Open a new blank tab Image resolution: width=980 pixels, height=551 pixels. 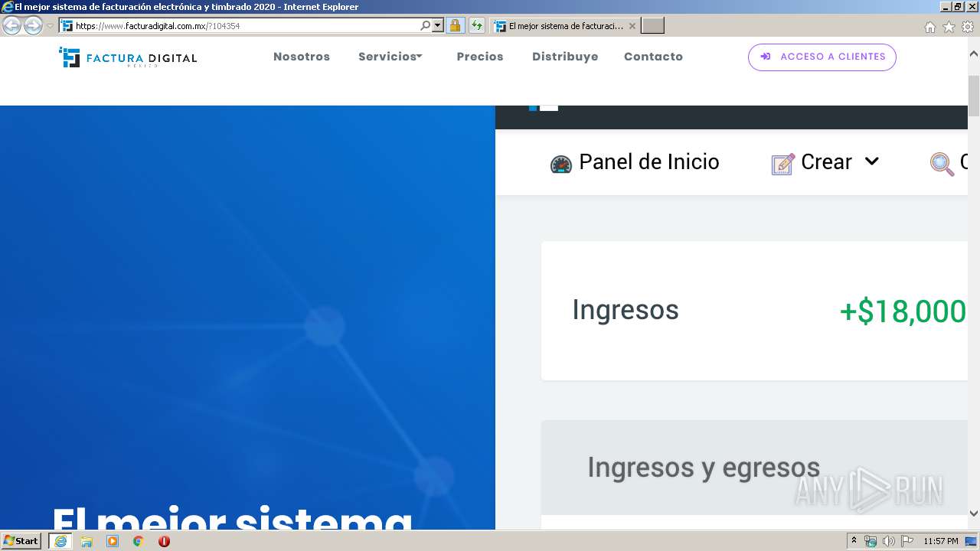pyautogui.click(x=652, y=26)
